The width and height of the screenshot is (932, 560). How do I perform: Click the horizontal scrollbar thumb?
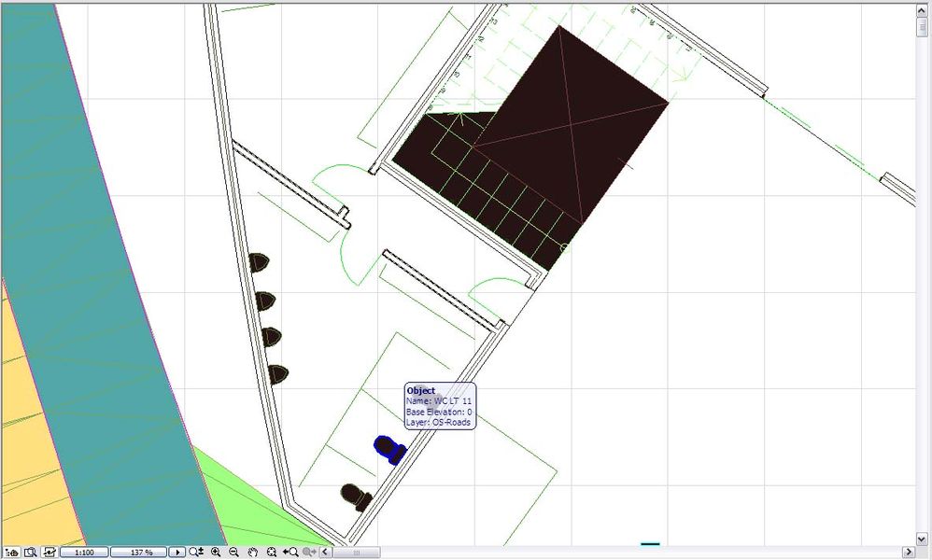point(356,553)
